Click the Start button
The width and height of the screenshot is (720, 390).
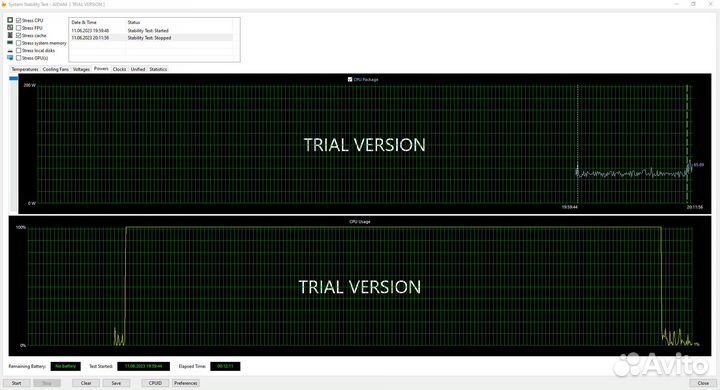(17, 383)
